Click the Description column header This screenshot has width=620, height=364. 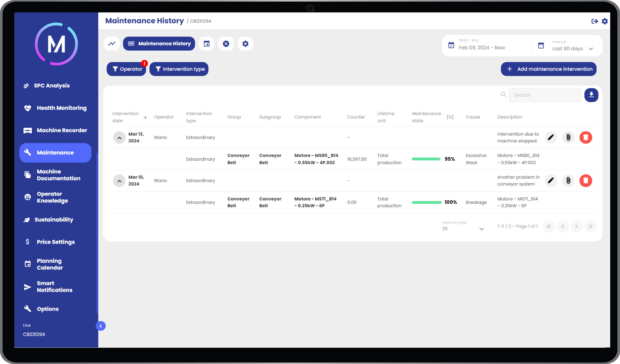coord(509,117)
